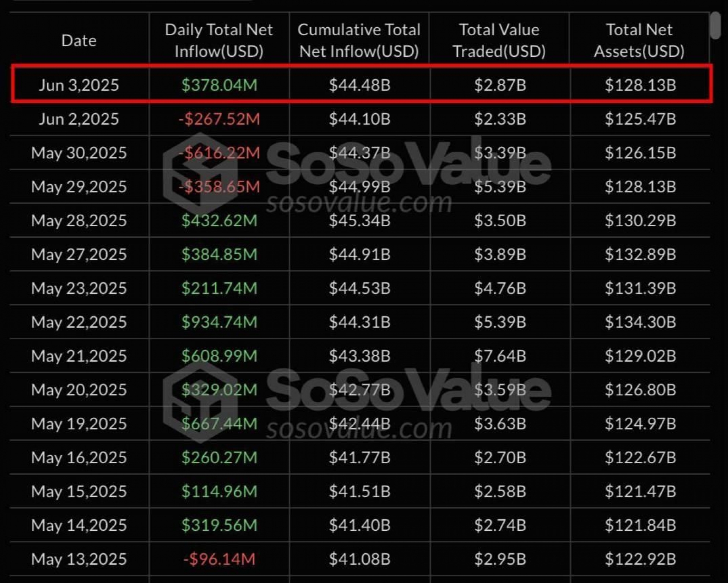The height and width of the screenshot is (583, 728).
Task: Click the $134.30B net assets value
Action: (640, 322)
